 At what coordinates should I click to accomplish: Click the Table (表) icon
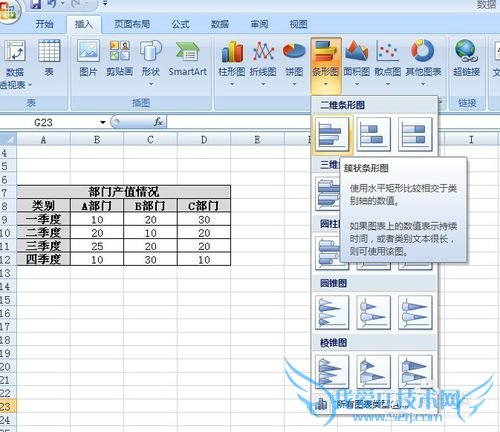(49, 51)
